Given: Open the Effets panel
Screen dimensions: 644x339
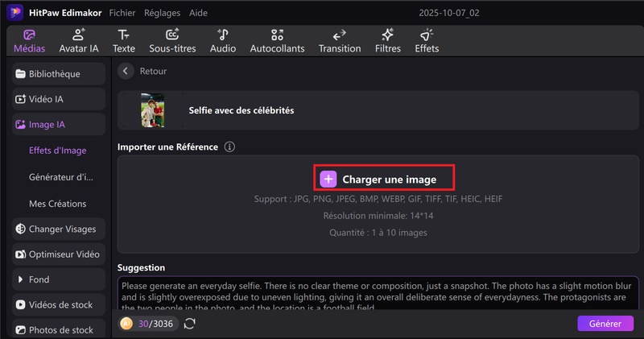Looking at the screenshot, I should [427, 41].
